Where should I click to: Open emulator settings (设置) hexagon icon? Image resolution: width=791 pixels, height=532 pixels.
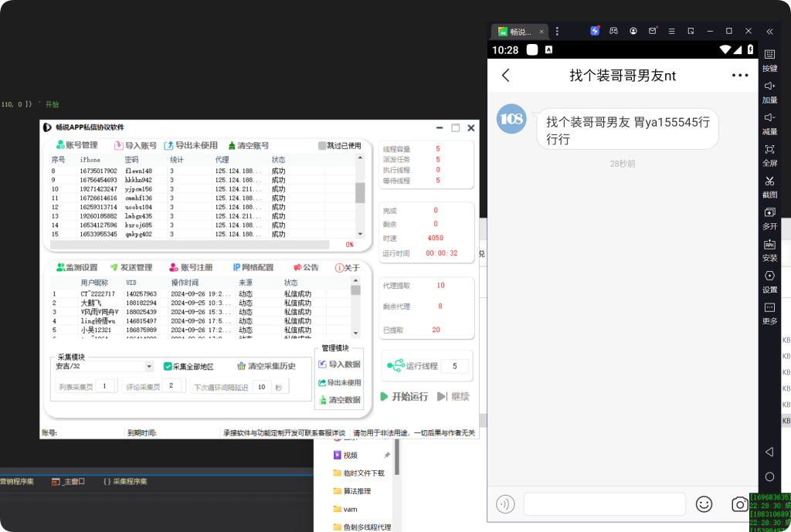[x=769, y=276]
